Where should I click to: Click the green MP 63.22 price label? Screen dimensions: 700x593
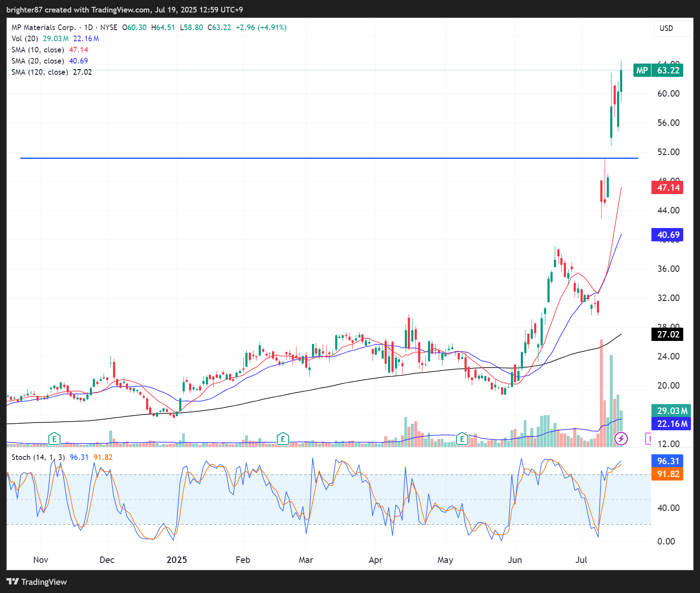(x=658, y=70)
